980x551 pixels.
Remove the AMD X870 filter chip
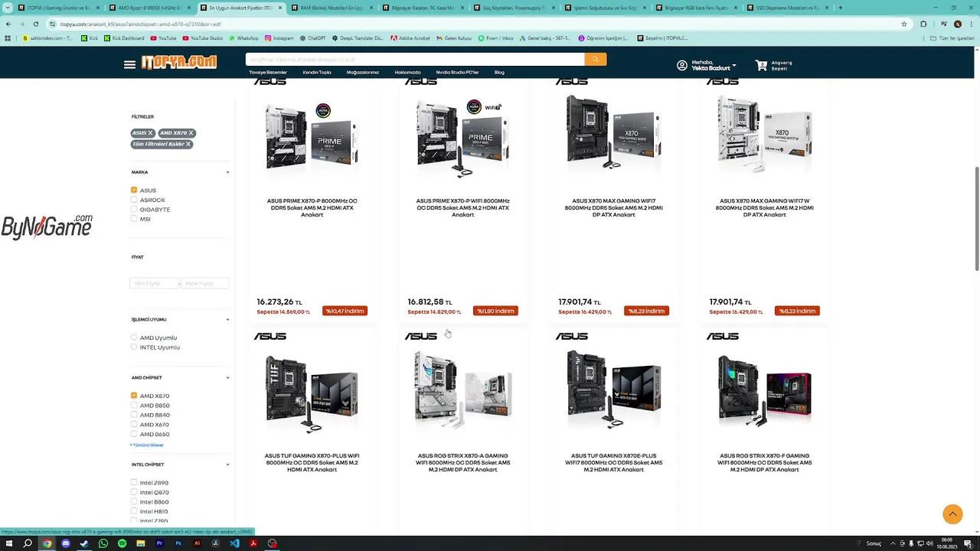[191, 133]
